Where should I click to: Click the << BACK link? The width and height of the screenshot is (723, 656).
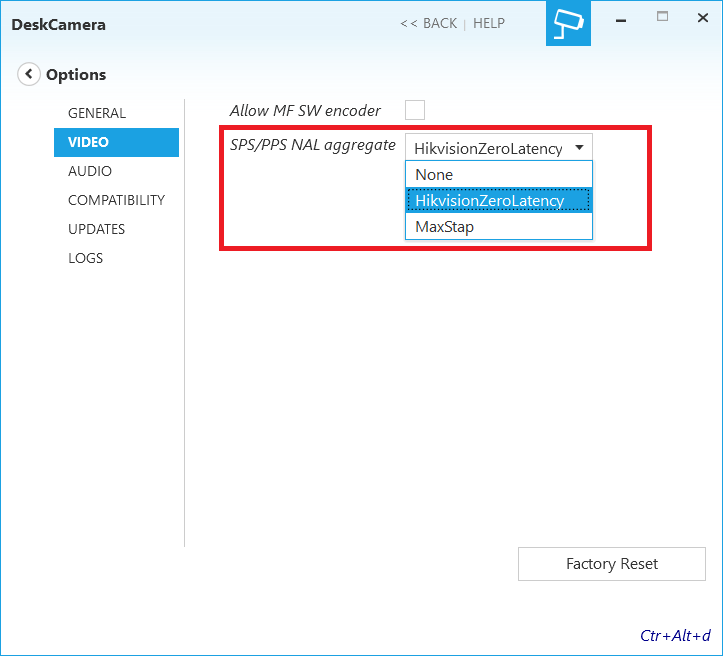(428, 23)
